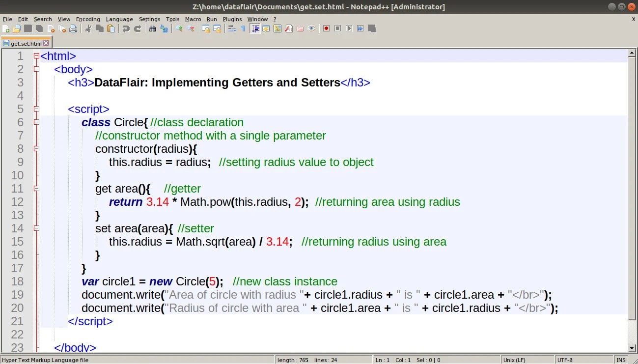Click on 'Math.pow' text in line 12
Viewport: 638px width, 364px height.
click(x=205, y=202)
